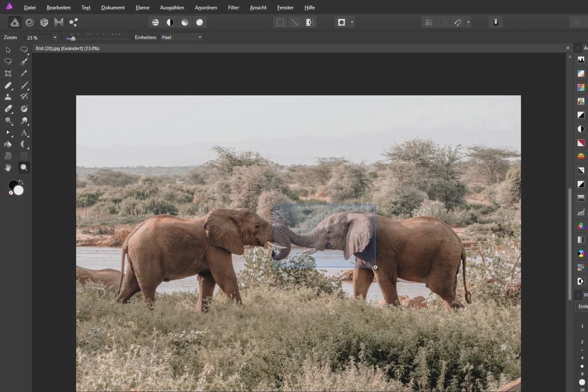Select the Selection Brush tool
588x392 pixels.
(24, 62)
